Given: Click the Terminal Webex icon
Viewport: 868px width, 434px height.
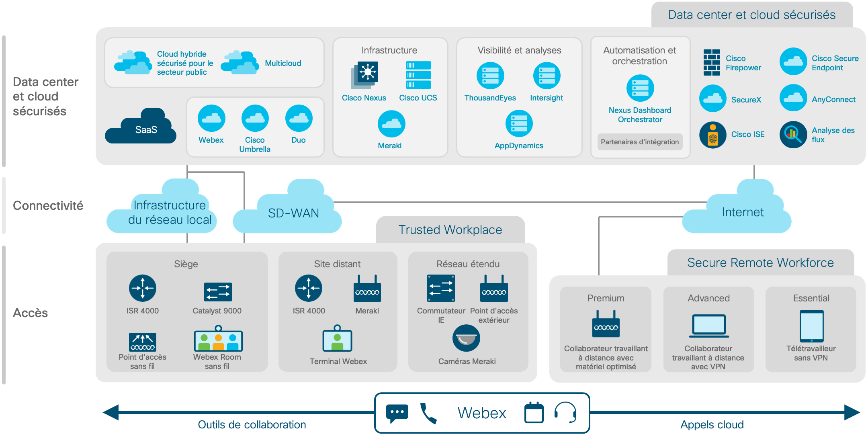Looking at the screenshot, I should (x=338, y=338).
